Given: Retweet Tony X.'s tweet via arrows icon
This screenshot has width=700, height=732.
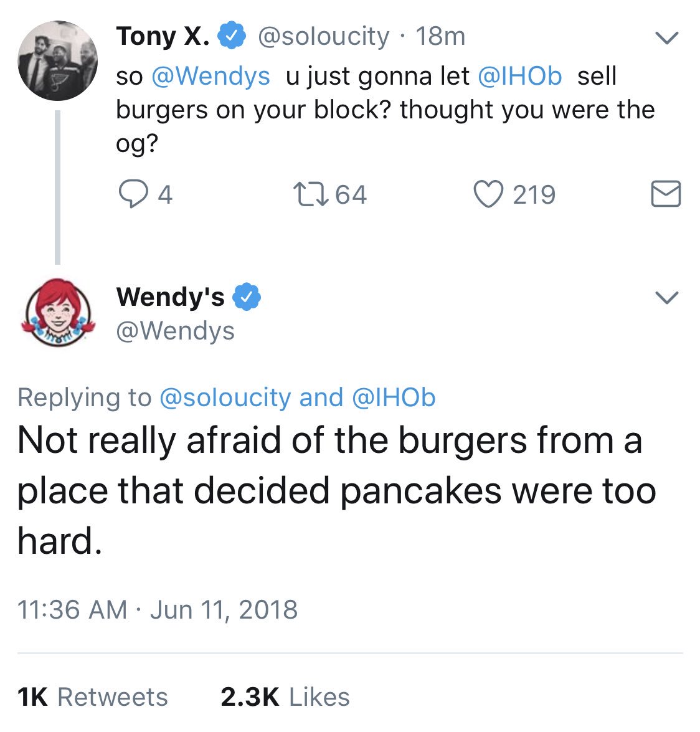Looking at the screenshot, I should pyautogui.click(x=311, y=194).
